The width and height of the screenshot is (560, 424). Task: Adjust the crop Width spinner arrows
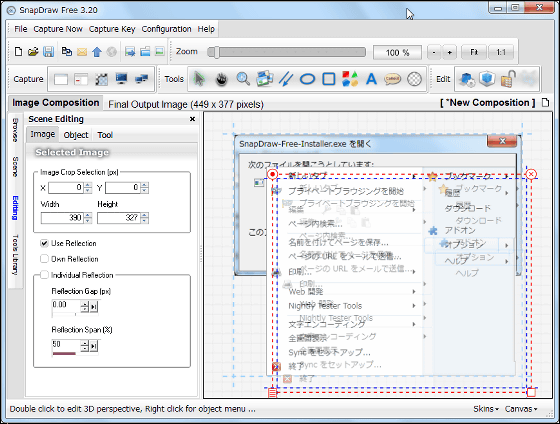click(88, 218)
